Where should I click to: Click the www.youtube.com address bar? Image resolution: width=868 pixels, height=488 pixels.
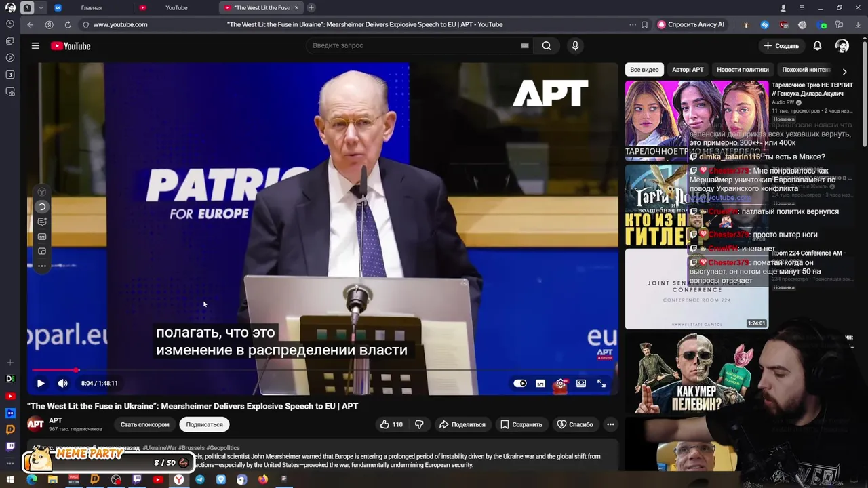[x=120, y=24]
